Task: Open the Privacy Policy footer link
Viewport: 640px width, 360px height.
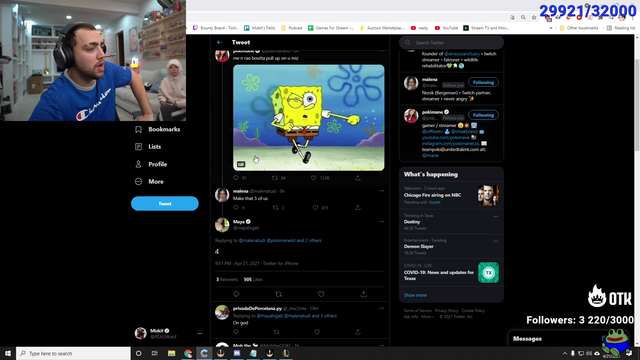Action: click(x=447, y=311)
